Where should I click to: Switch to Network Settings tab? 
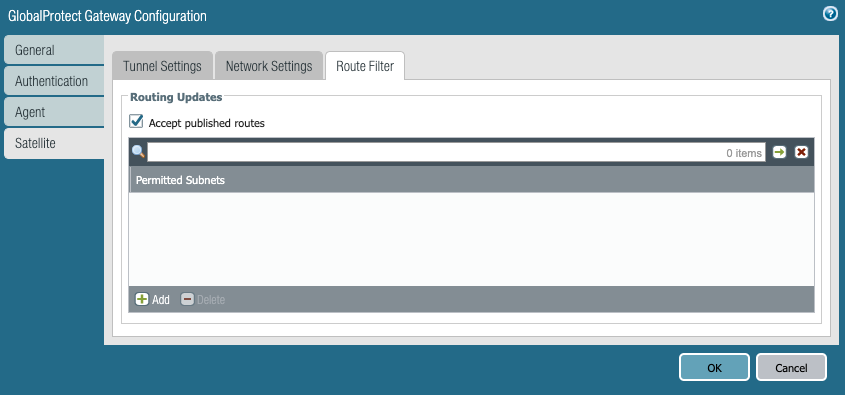click(269, 66)
